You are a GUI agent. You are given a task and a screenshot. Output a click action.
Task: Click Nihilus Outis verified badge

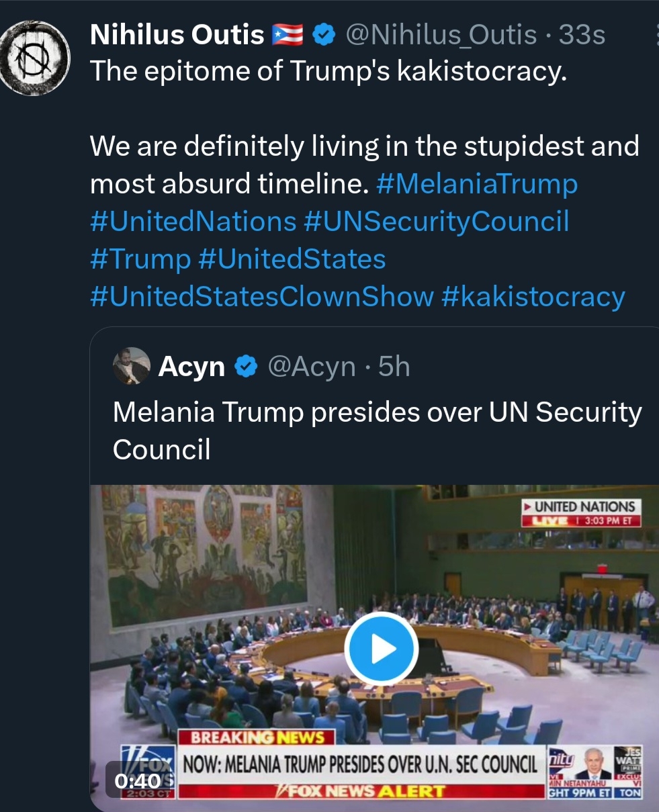click(x=325, y=36)
